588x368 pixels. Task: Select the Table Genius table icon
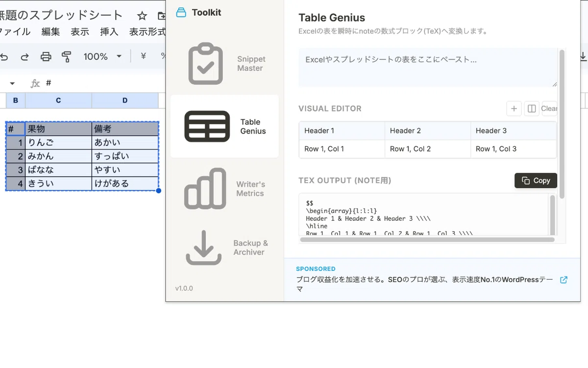pos(207,127)
